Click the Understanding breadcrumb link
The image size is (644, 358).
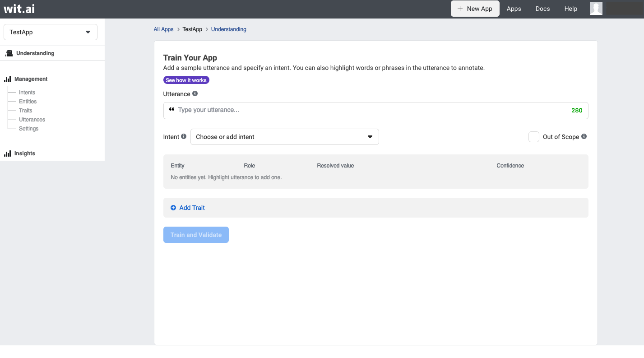point(229,29)
